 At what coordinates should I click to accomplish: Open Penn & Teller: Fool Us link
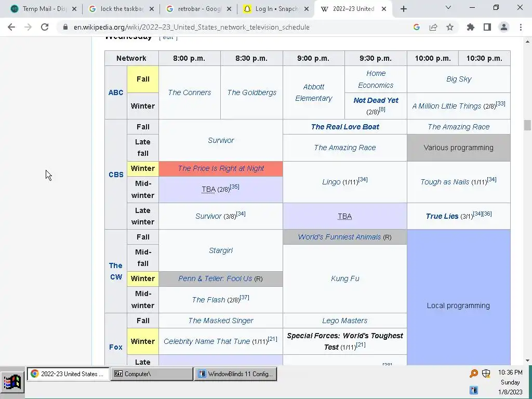click(215, 278)
